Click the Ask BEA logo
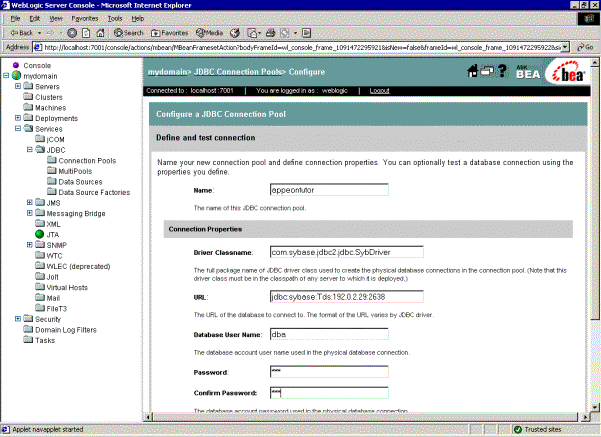Viewport: 601px width, 437px height. tap(528, 73)
